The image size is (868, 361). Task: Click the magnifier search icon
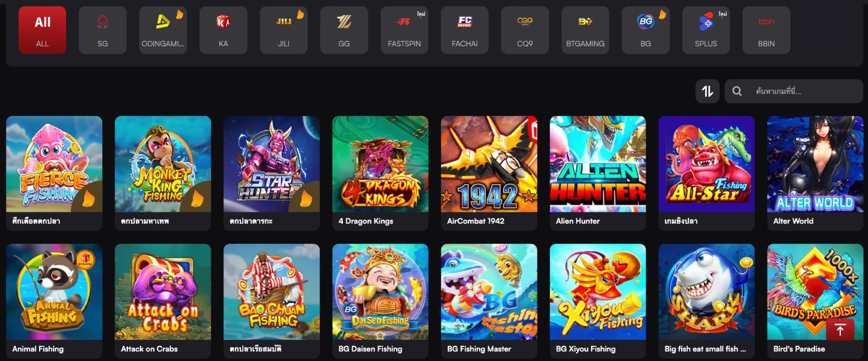click(737, 91)
